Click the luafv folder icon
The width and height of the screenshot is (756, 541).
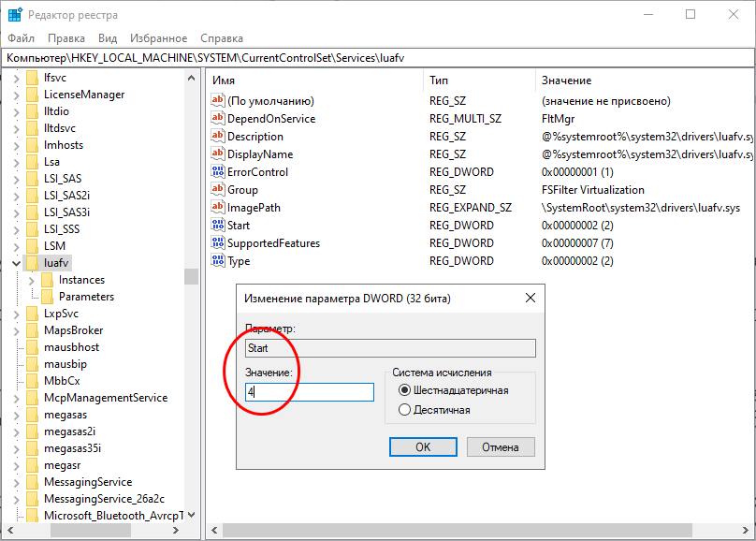coord(32,263)
